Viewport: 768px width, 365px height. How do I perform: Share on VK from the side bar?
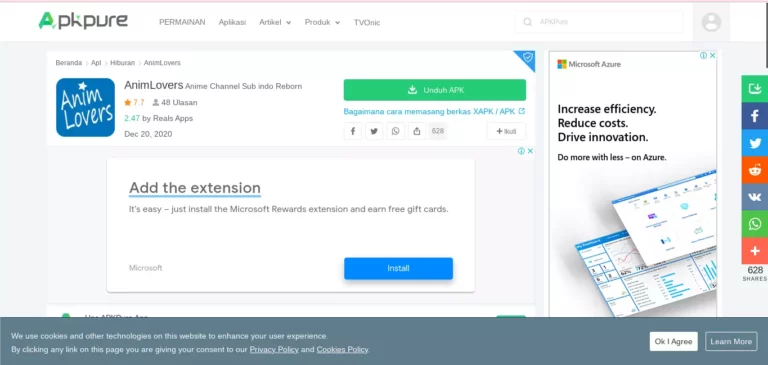(755, 197)
